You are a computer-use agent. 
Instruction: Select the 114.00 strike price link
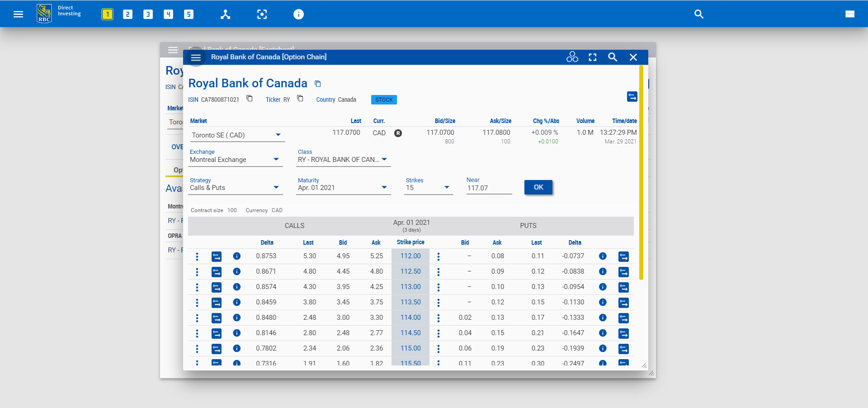pyautogui.click(x=410, y=318)
